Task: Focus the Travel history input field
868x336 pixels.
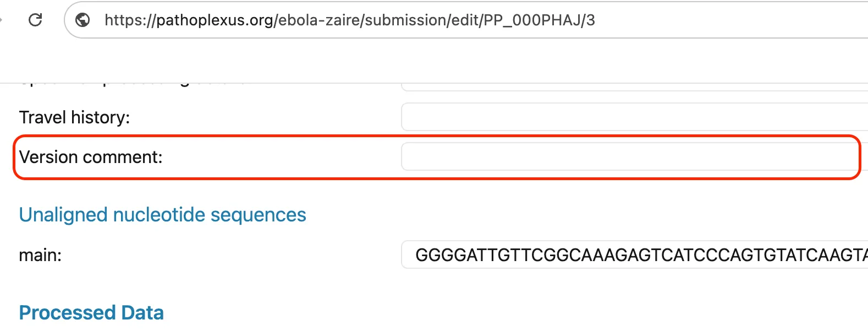Action: coord(633,117)
